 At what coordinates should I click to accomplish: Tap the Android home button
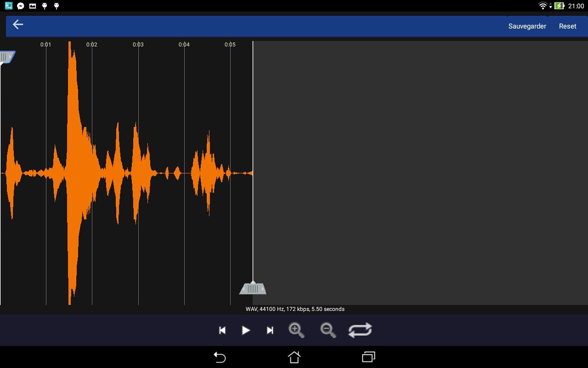[294, 357]
